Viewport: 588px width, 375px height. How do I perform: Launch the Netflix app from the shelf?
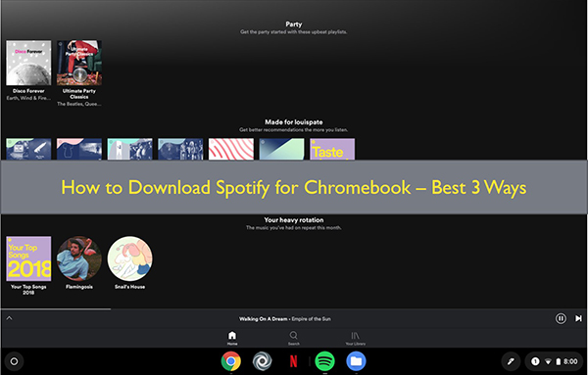tap(294, 361)
